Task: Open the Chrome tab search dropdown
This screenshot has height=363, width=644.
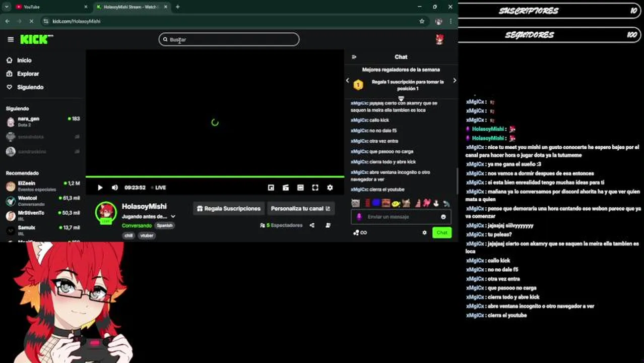Action: click(x=7, y=7)
